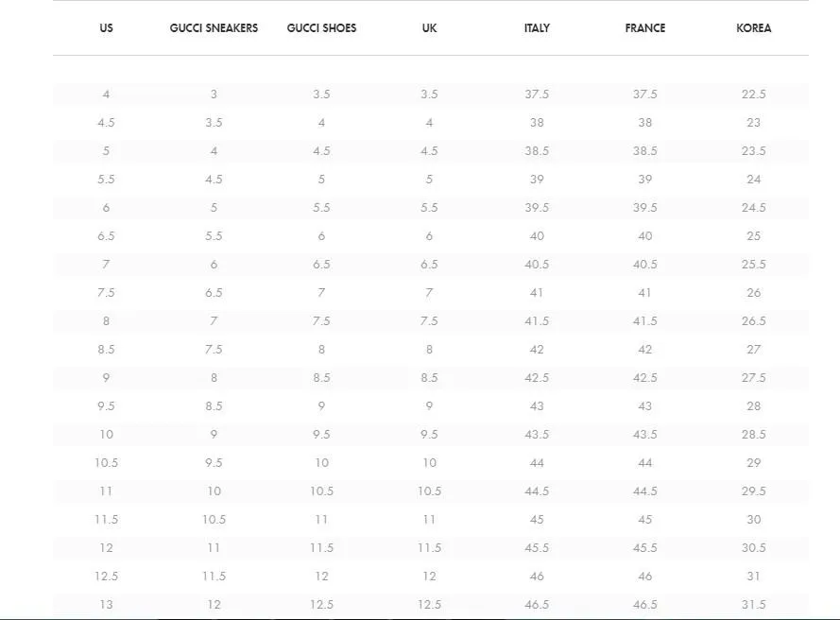
Task: Click US size 13 in last row
Action: [x=106, y=605]
